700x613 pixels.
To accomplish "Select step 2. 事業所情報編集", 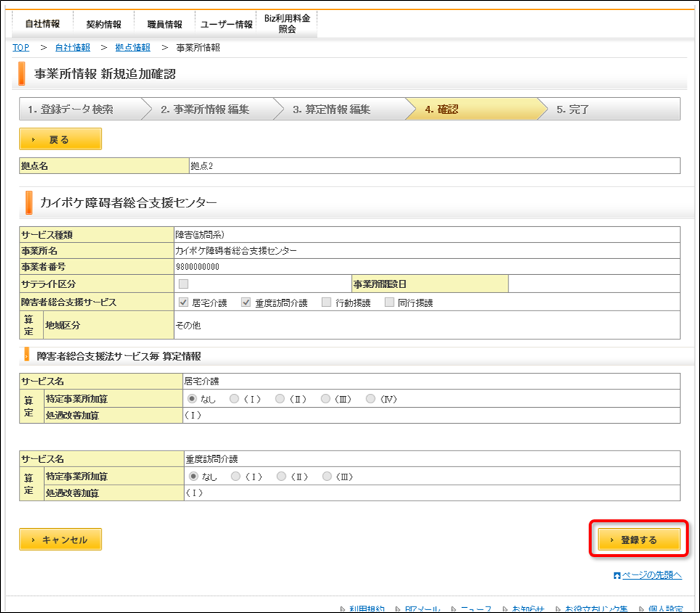I will (212, 109).
